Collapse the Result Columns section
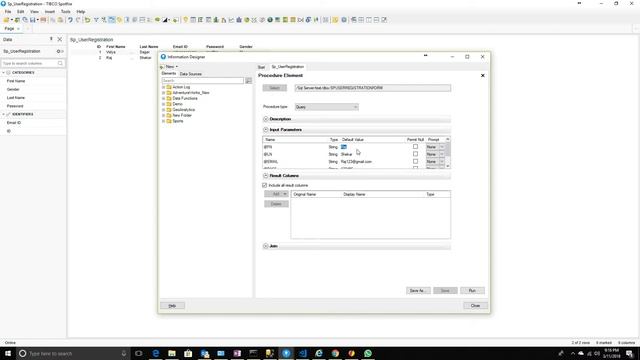Screen dimensions: 640x360 [266, 176]
